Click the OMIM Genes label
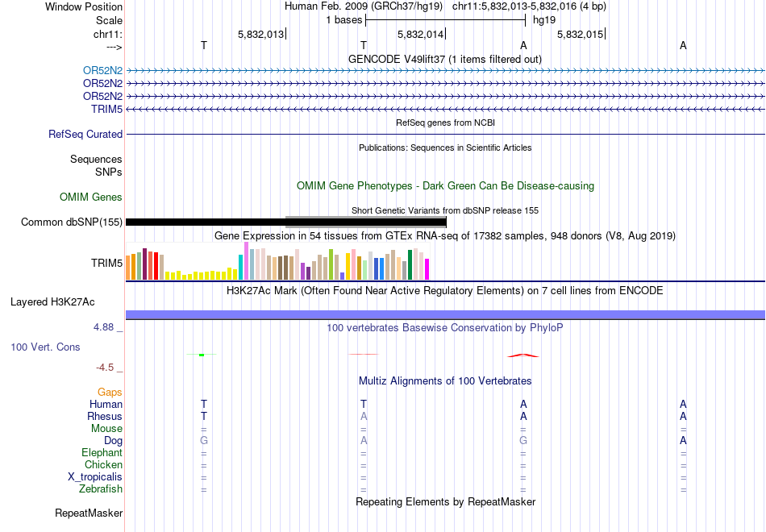766x532 pixels. [x=91, y=197]
